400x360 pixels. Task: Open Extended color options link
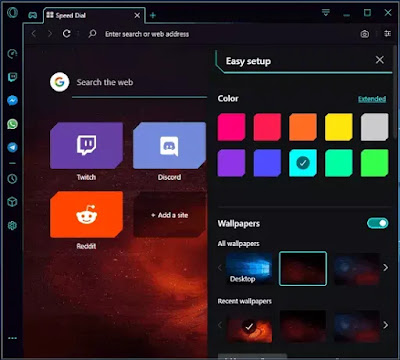click(372, 99)
